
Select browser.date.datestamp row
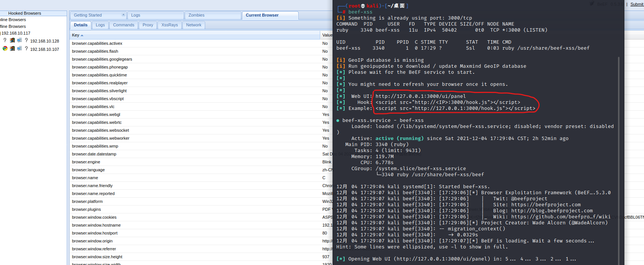point(201,154)
